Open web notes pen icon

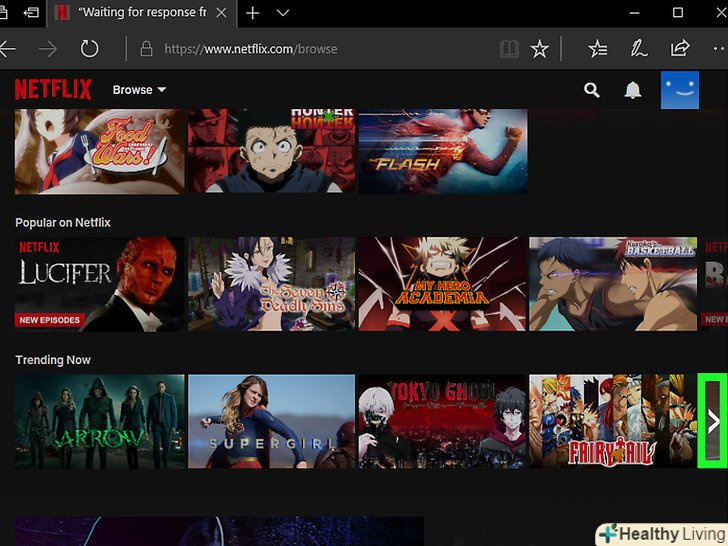[x=638, y=49]
